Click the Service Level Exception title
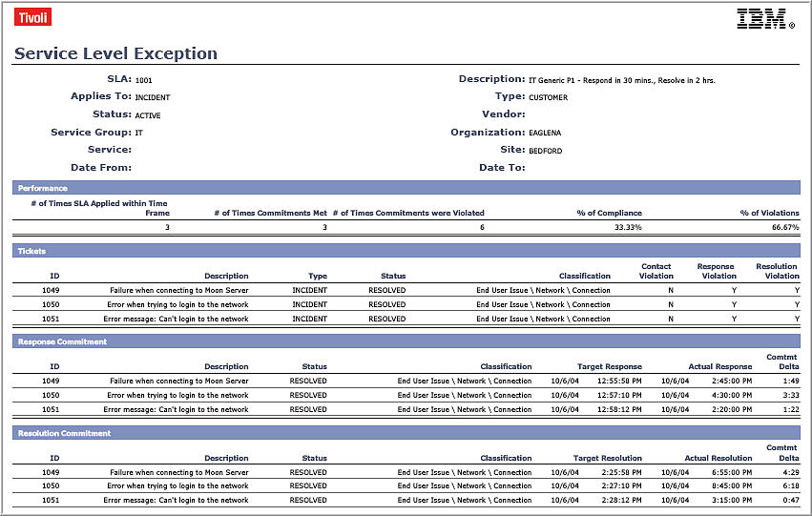Screen dimensions: 812x516 [x=116, y=53]
